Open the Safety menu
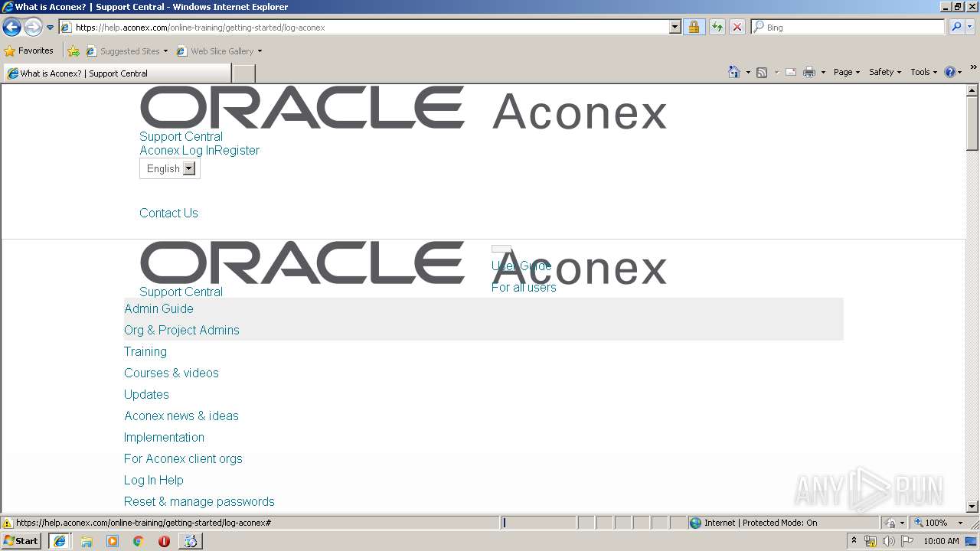This screenshot has width=980, height=551. (885, 72)
